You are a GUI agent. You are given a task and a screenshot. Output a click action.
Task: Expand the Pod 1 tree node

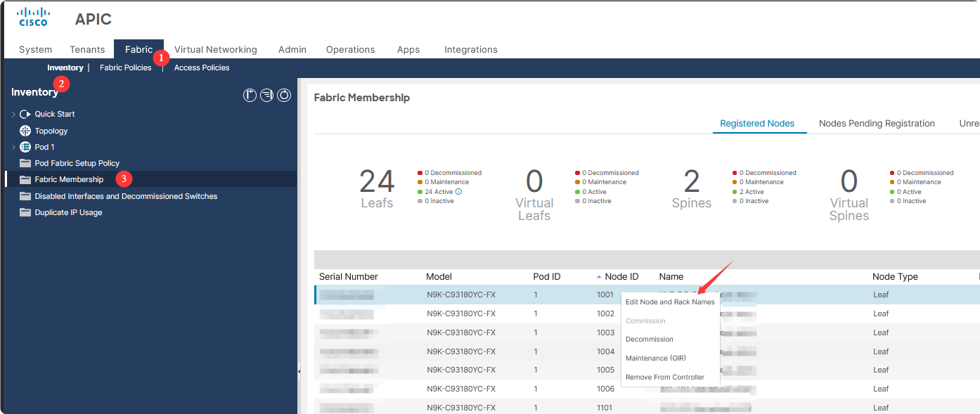pyautogui.click(x=13, y=147)
